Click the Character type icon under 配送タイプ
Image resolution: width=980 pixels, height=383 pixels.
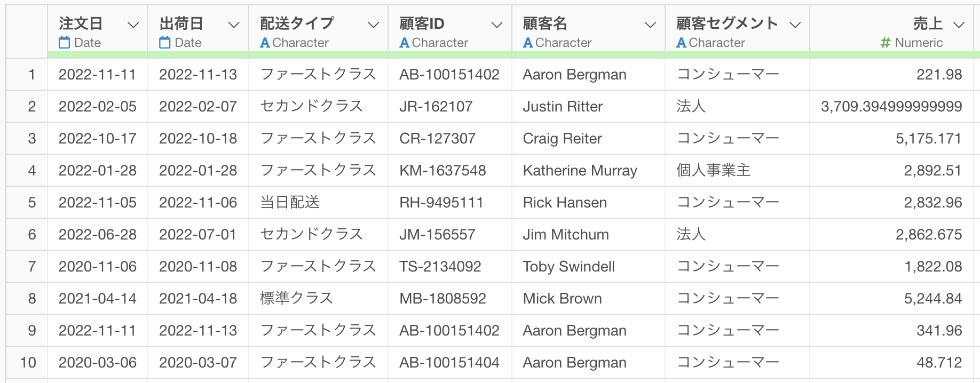point(265,43)
